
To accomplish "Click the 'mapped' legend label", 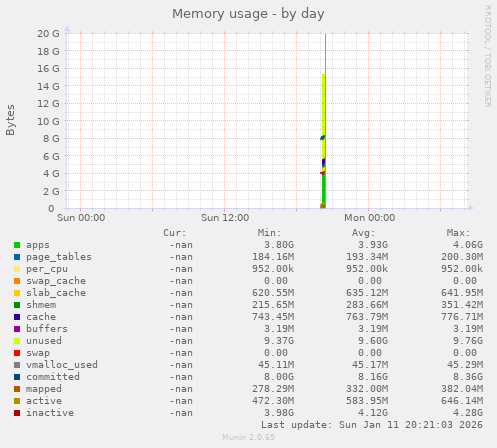I will [44, 389].
